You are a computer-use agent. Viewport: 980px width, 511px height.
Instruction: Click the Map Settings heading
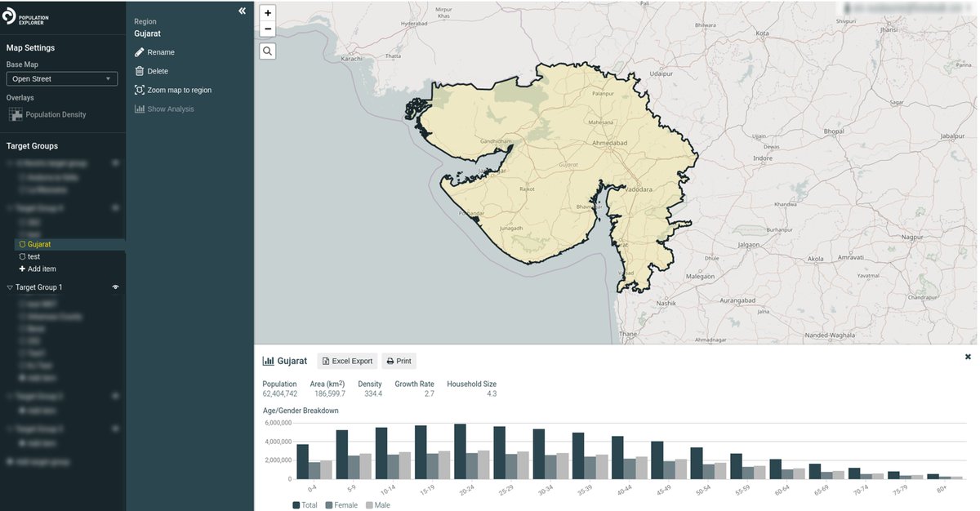[30, 48]
